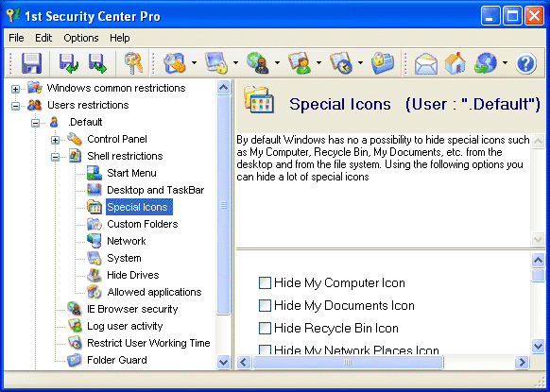Select Log user activity tree item
Screen dimensions: 550x392
tap(125, 326)
